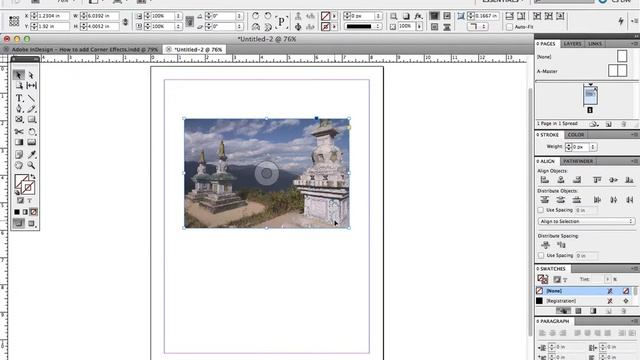Select the Rectangle Frame tool
Screen dimensions: 640x360
point(19,119)
